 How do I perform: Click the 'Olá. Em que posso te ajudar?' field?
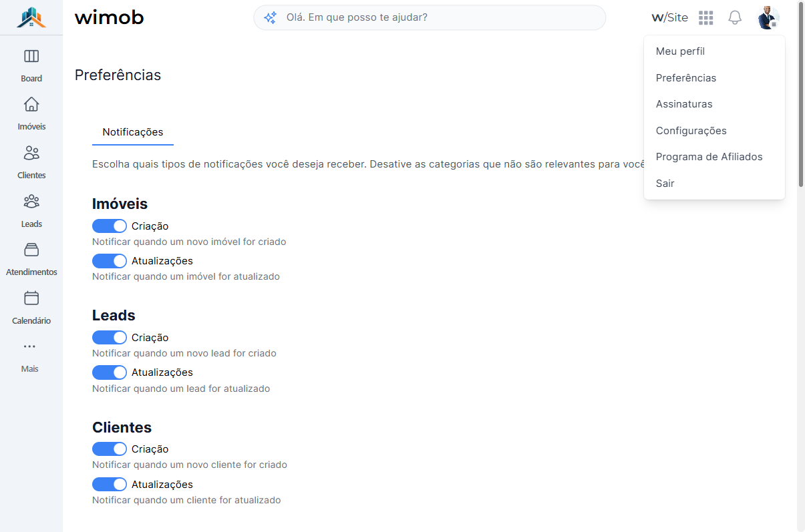(x=430, y=17)
